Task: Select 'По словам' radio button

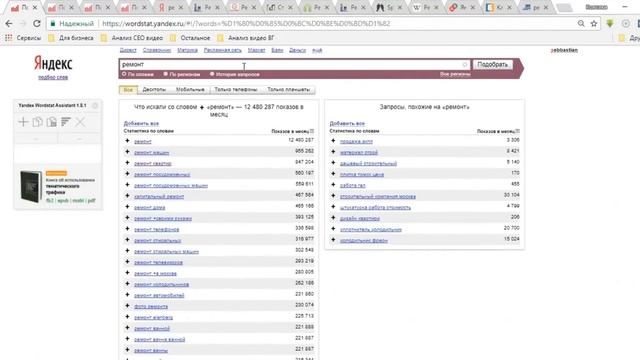Action: tap(124, 74)
